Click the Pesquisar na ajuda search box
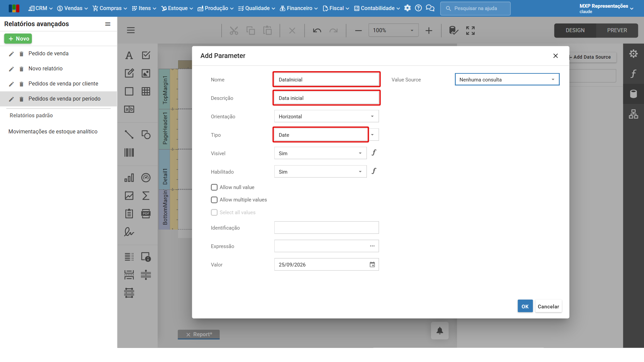Viewport: 644px width, 362px height. (x=475, y=8)
